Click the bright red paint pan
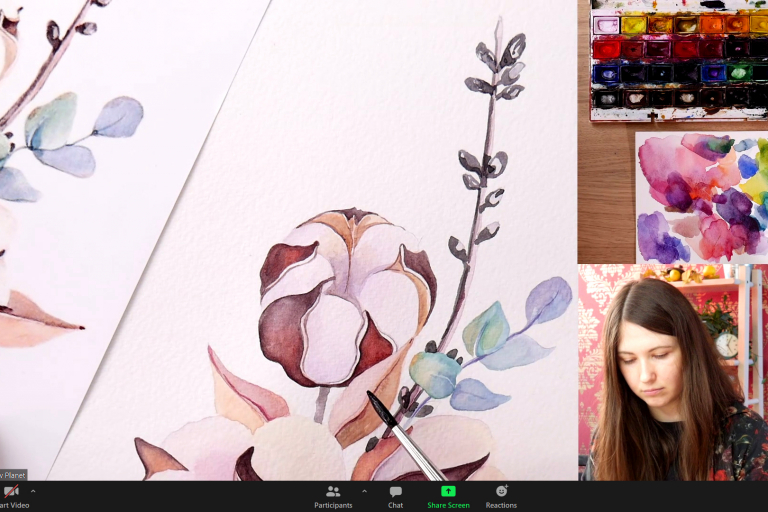This screenshot has width=768, height=512. 607,49
